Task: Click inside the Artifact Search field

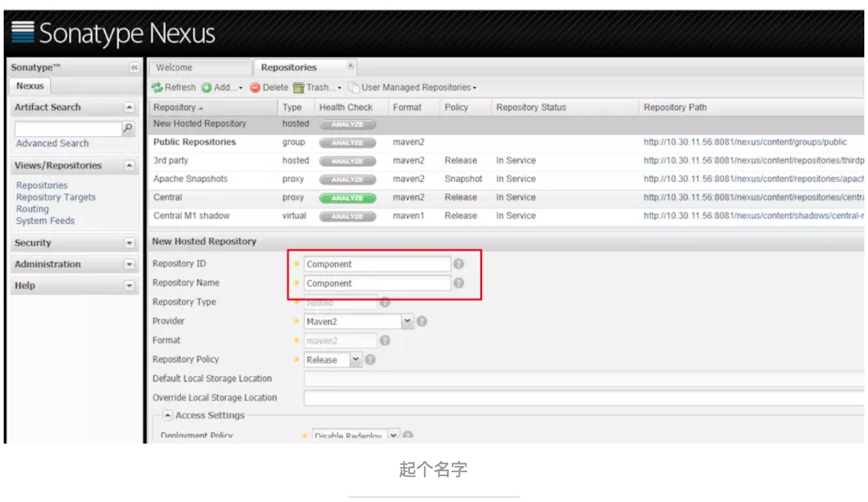Action: (68, 129)
